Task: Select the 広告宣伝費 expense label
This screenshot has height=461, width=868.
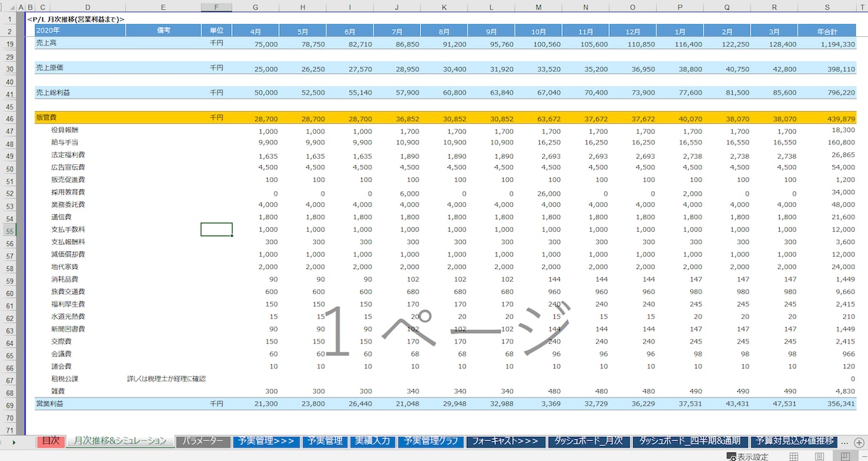Action: [x=68, y=168]
